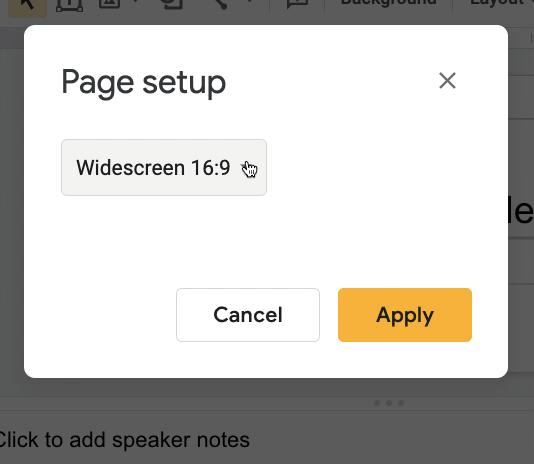Open the Background toolbar option

point(389,3)
